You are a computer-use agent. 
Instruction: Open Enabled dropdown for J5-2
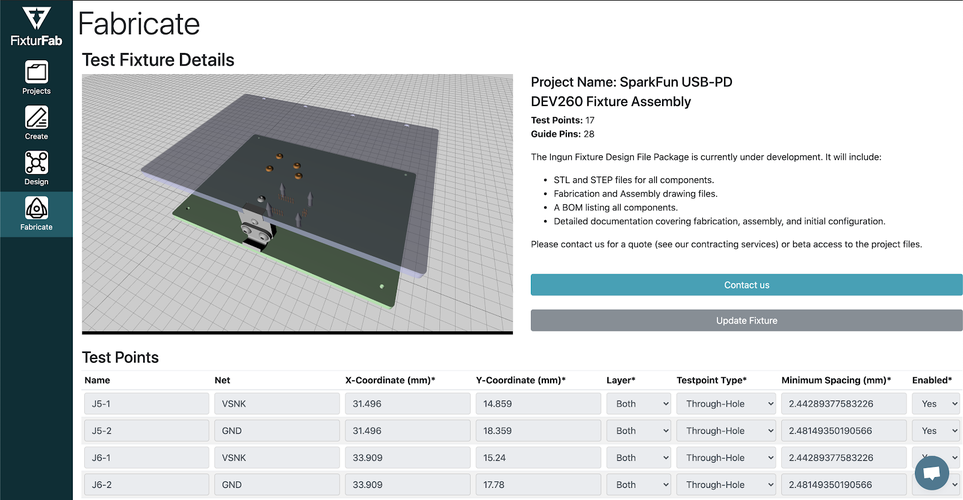coord(936,431)
